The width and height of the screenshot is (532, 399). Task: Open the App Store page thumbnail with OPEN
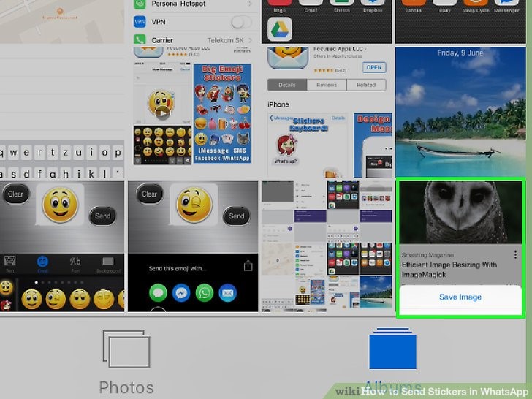[327, 112]
